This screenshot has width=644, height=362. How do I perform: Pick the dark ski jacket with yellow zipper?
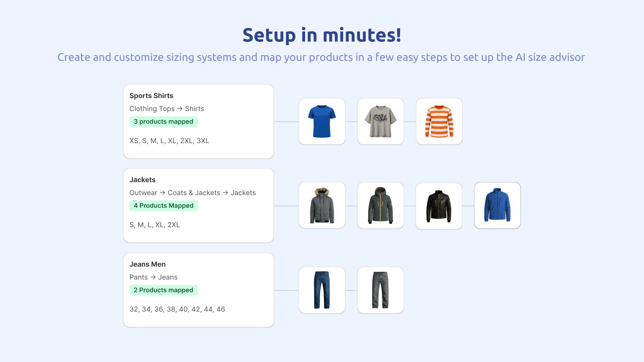[380, 206]
